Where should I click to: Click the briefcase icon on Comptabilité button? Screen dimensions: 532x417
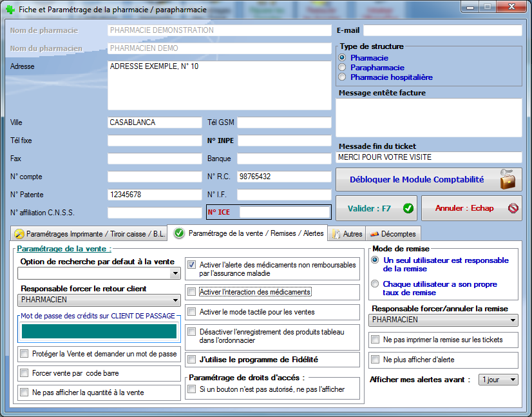click(508, 180)
